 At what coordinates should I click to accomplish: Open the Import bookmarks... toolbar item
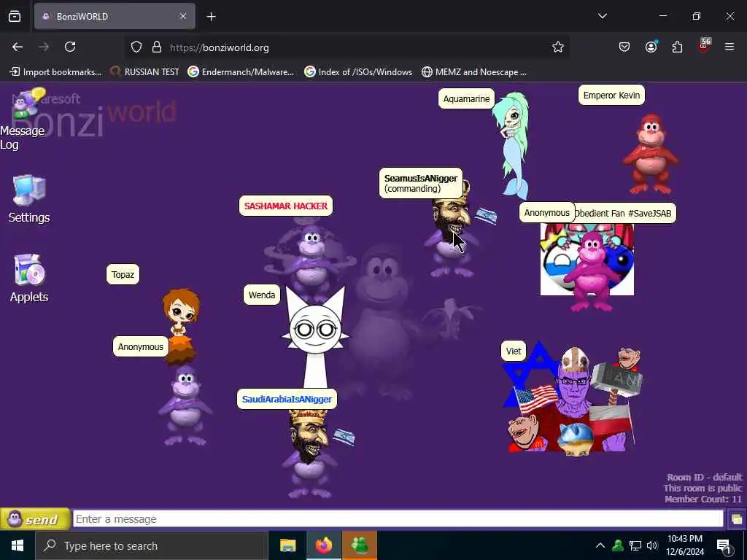[x=55, y=72]
